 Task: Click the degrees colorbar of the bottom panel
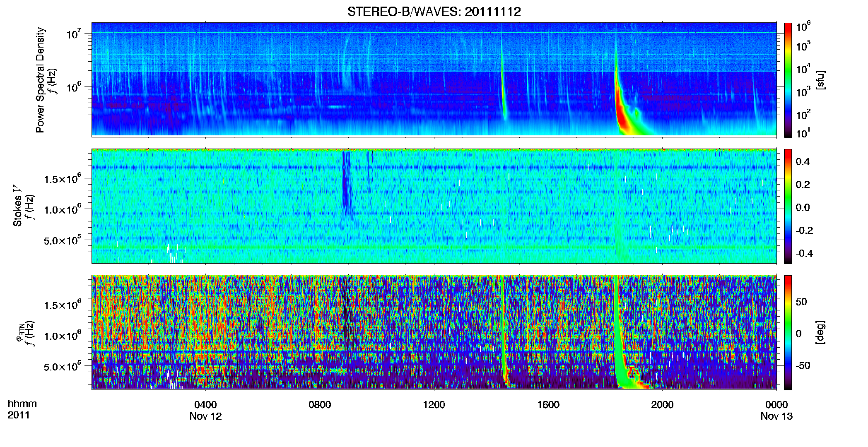click(788, 332)
